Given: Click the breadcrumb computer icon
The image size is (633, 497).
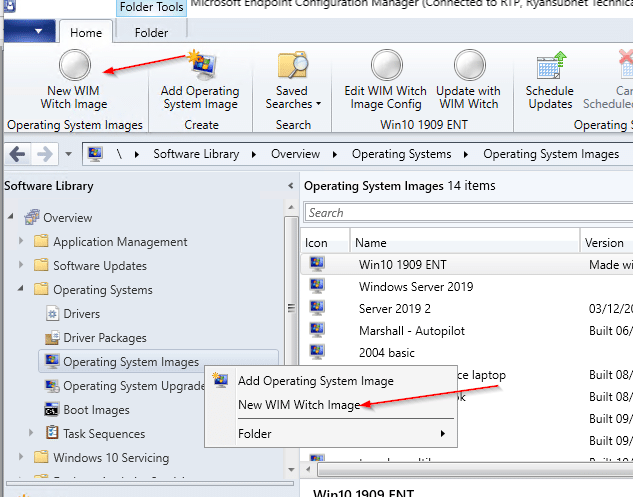Looking at the screenshot, I should pos(95,154).
